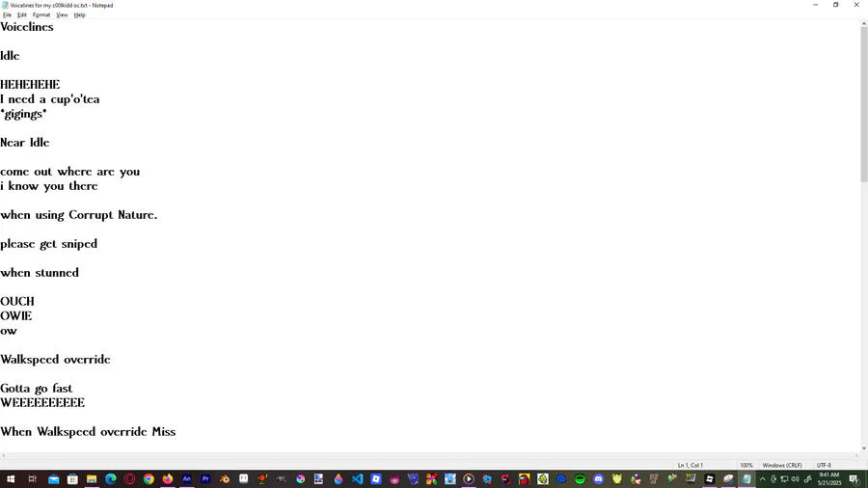Click the scroll down arrow

(863, 448)
